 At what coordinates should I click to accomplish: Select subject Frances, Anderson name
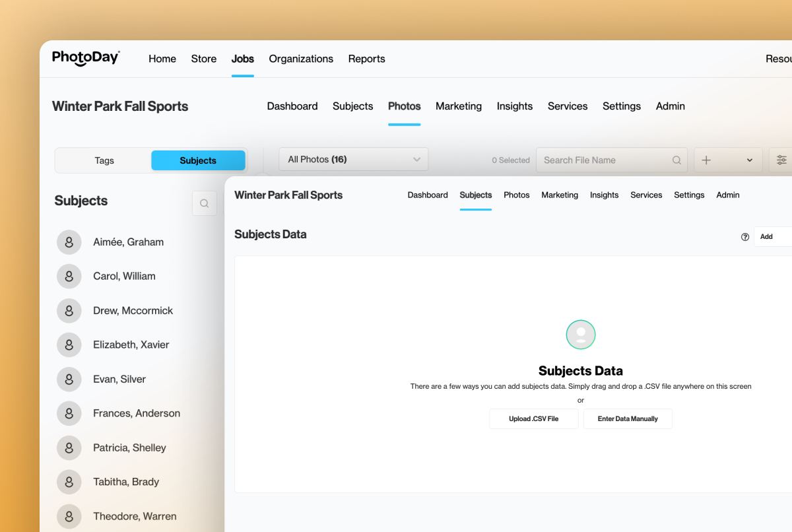137,414
